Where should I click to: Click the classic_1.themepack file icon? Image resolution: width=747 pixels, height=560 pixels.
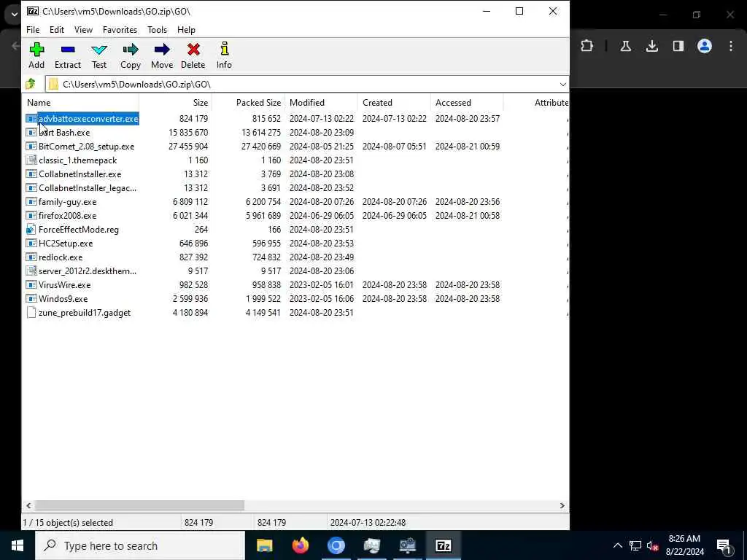[x=31, y=160]
